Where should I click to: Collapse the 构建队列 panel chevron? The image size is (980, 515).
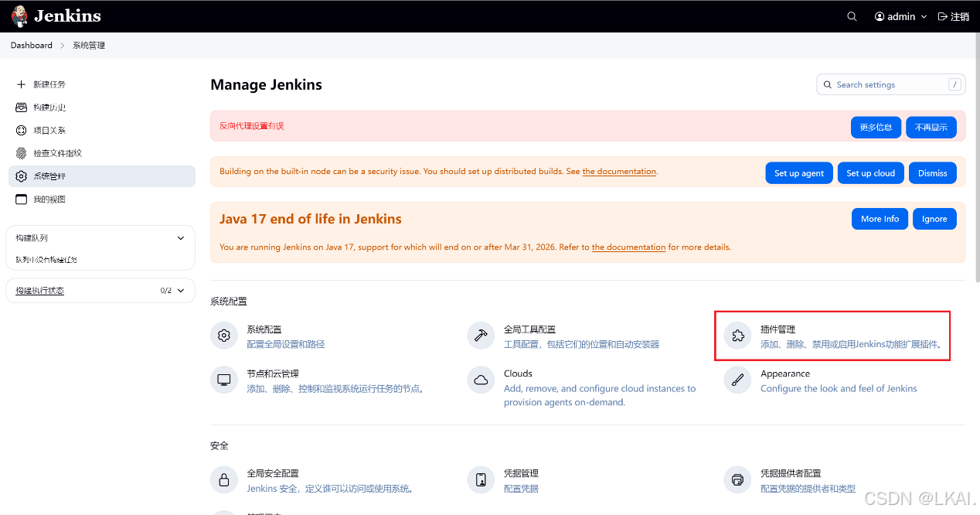[181, 238]
